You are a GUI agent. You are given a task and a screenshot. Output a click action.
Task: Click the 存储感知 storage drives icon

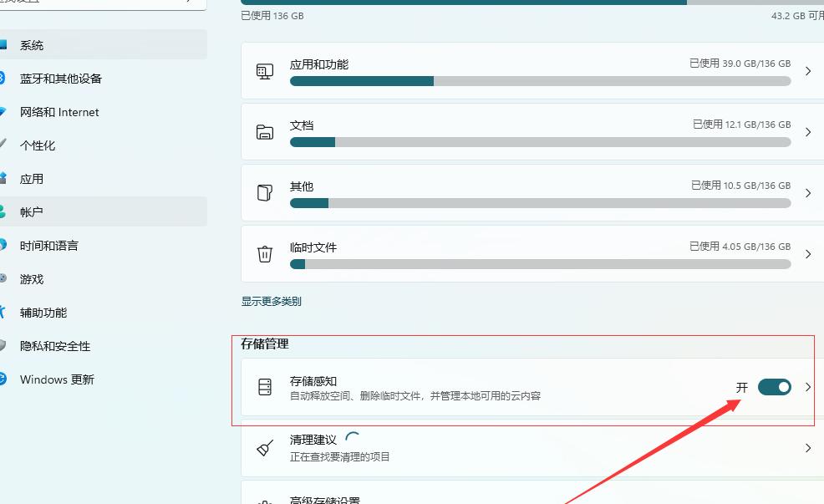pyautogui.click(x=265, y=387)
